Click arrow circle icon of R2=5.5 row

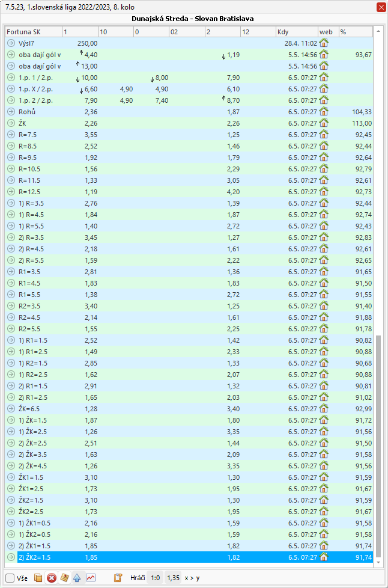point(11,329)
